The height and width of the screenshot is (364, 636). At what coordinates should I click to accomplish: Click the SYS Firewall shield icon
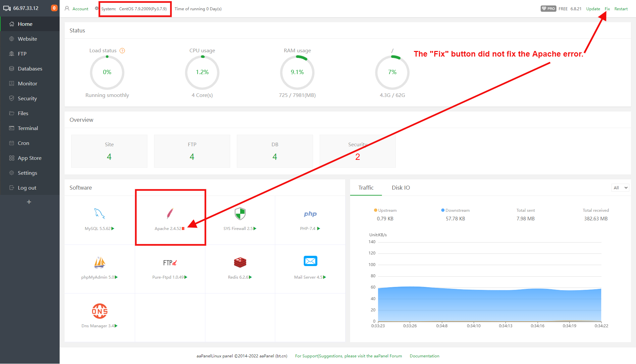click(240, 214)
